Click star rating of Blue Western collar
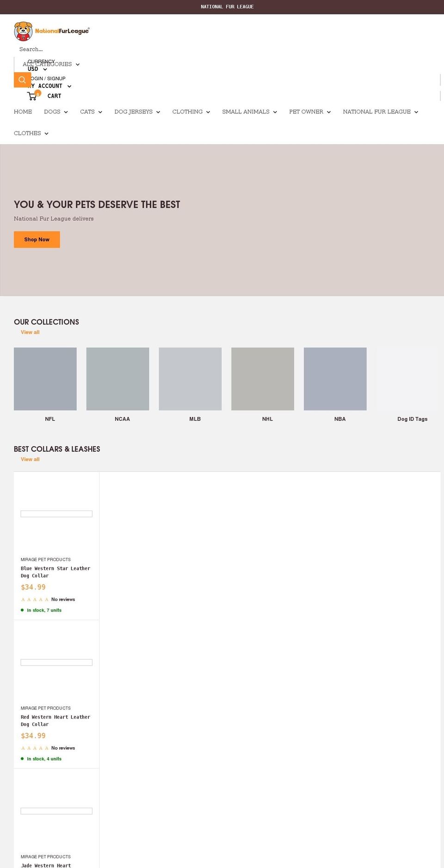444x868 pixels. [x=35, y=599]
